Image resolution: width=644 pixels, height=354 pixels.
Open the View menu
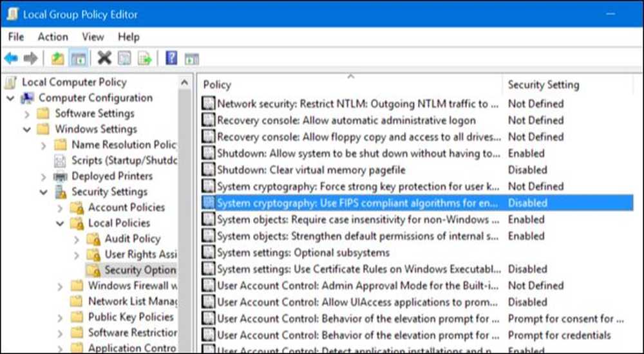93,37
